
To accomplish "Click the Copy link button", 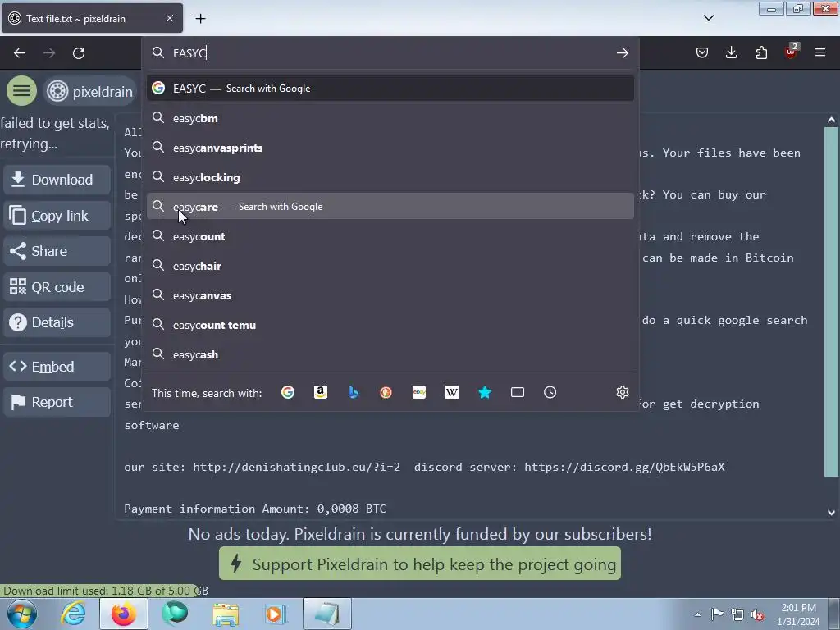I will tap(57, 216).
